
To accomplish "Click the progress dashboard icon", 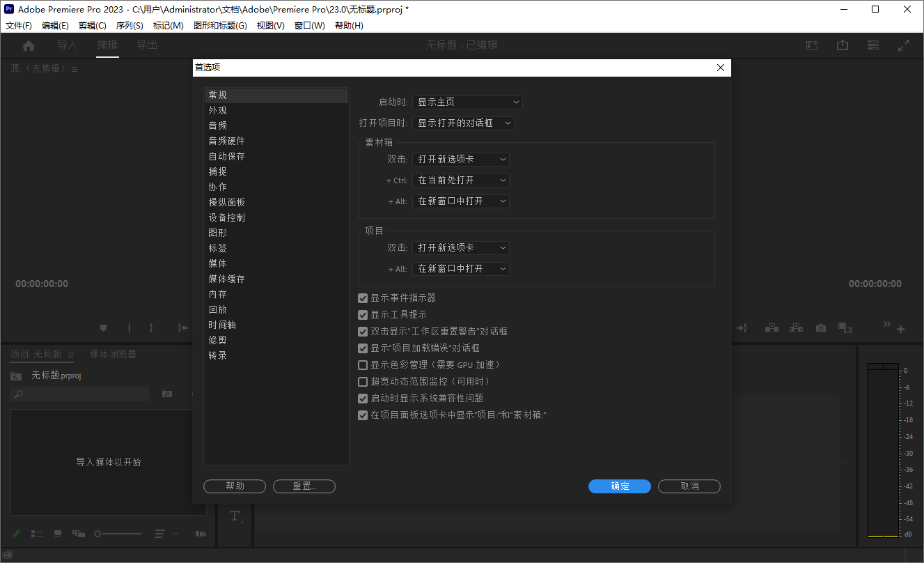I will (x=811, y=45).
